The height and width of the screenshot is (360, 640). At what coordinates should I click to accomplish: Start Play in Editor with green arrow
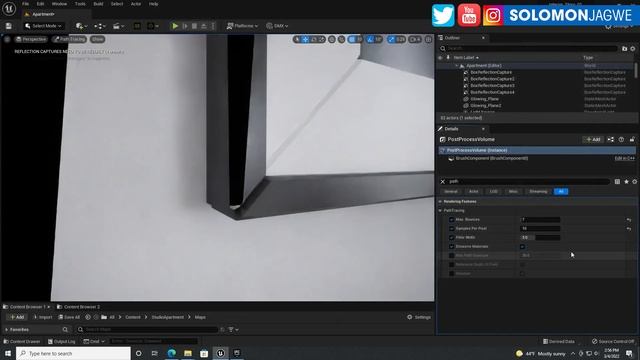pyautogui.click(x=175, y=26)
